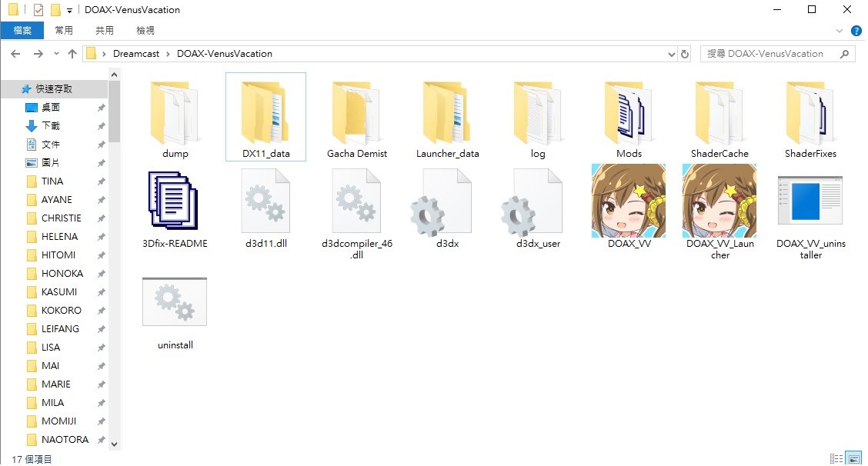This screenshot has height=466, width=868.
Task: Select 快速存取 in navigation pane
Action: pyautogui.click(x=54, y=88)
